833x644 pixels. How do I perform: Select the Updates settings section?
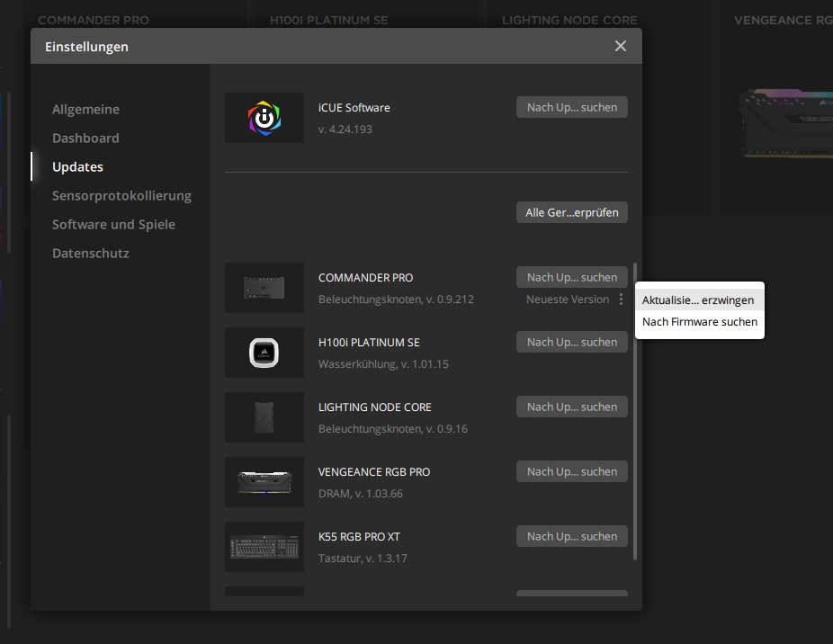77,166
